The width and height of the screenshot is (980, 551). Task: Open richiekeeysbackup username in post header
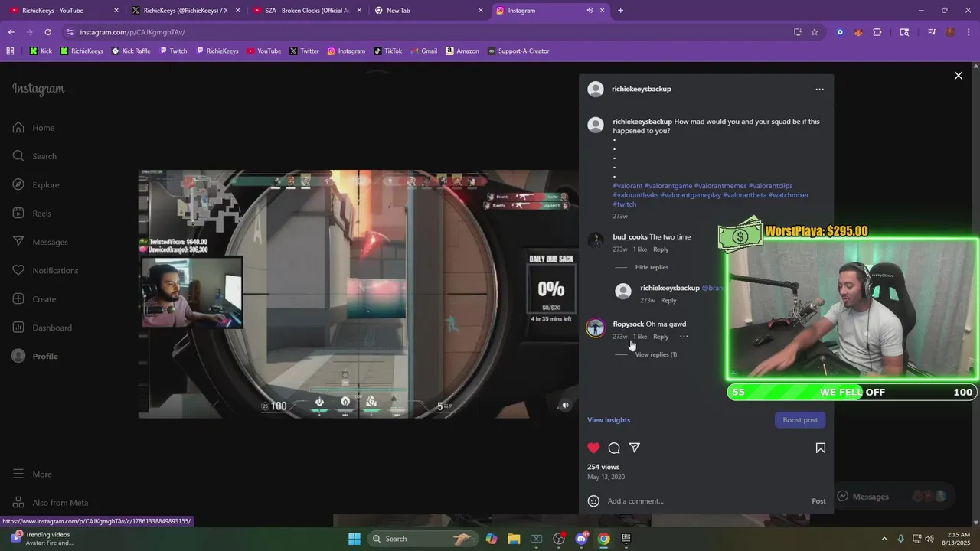click(x=641, y=89)
